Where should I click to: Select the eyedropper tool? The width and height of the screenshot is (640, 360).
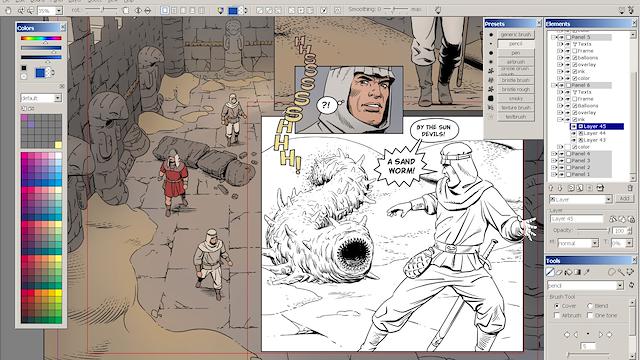click(x=587, y=272)
